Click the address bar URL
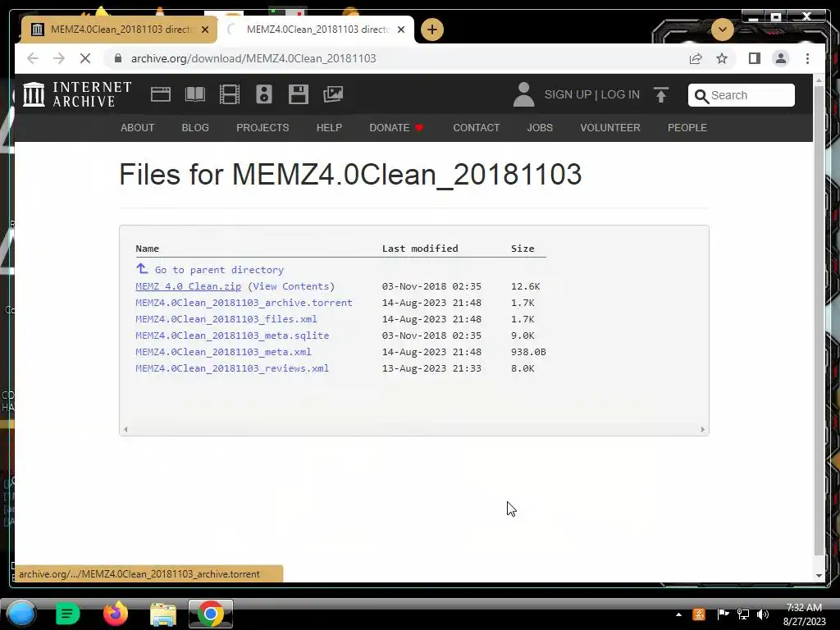This screenshot has height=630, width=840. [x=253, y=58]
